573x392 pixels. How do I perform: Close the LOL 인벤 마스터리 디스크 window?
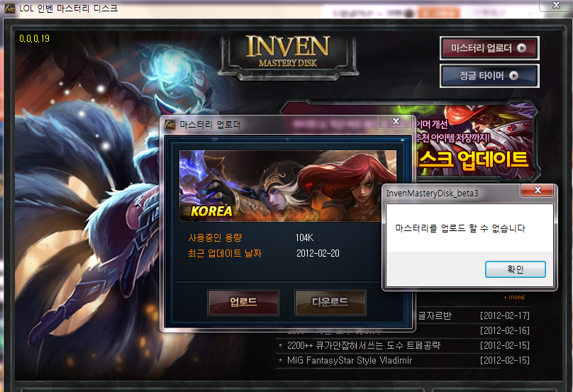coord(555,6)
